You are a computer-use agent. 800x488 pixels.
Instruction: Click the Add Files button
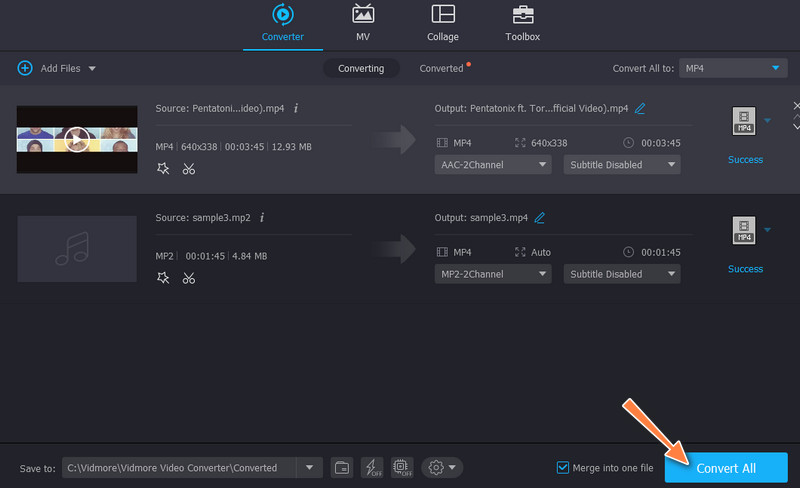(56, 68)
